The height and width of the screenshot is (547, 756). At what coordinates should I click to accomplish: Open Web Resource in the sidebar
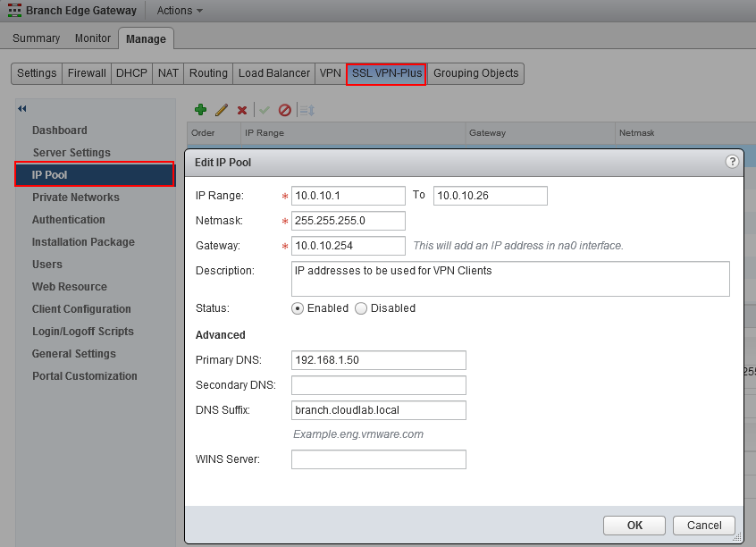coord(70,287)
